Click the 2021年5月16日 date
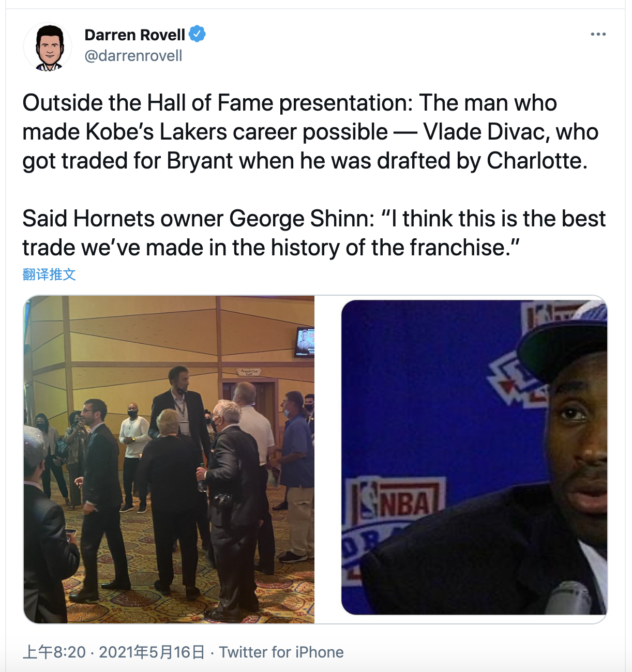 click(152, 652)
